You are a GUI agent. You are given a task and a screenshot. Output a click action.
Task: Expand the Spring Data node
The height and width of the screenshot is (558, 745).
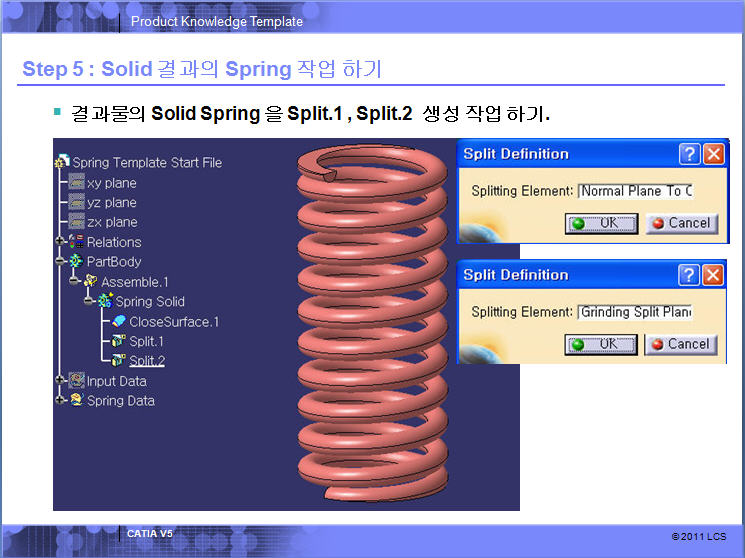pyautogui.click(x=60, y=401)
